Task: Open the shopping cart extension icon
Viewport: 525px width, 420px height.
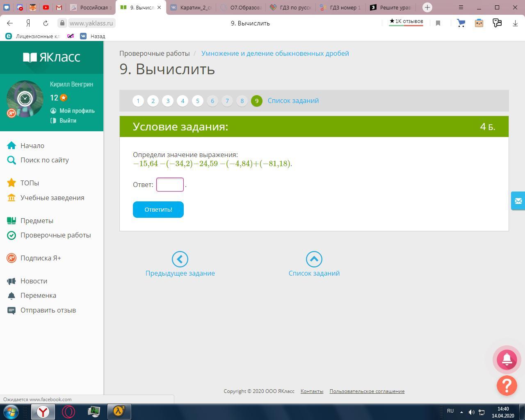Action: pyautogui.click(x=461, y=23)
